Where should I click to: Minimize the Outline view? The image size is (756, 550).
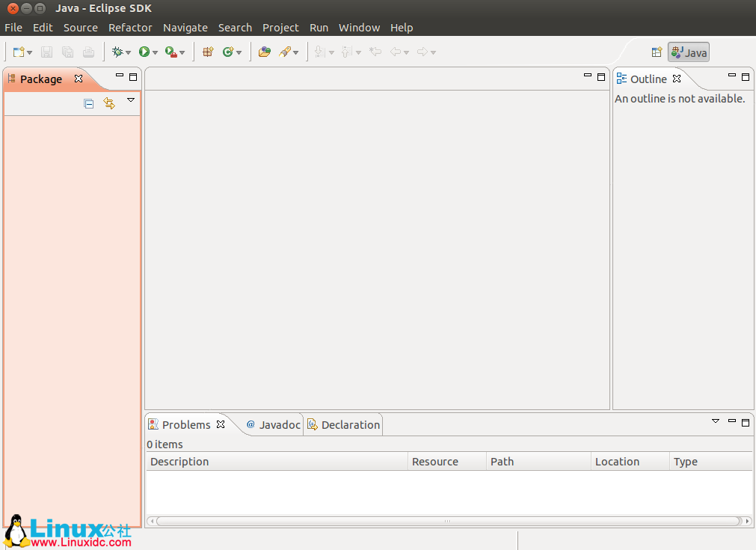(x=732, y=76)
